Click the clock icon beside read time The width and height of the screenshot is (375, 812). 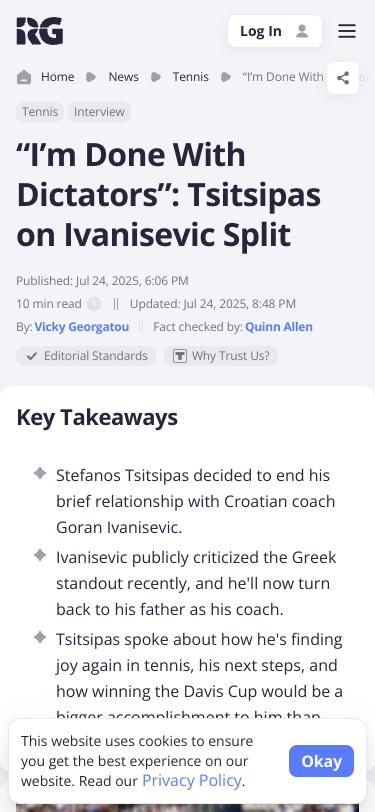click(x=94, y=304)
